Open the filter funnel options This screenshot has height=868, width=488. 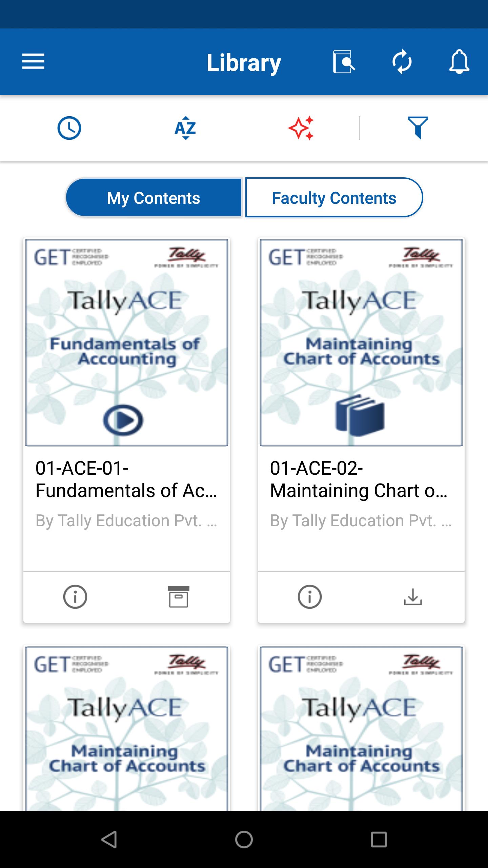tap(418, 128)
